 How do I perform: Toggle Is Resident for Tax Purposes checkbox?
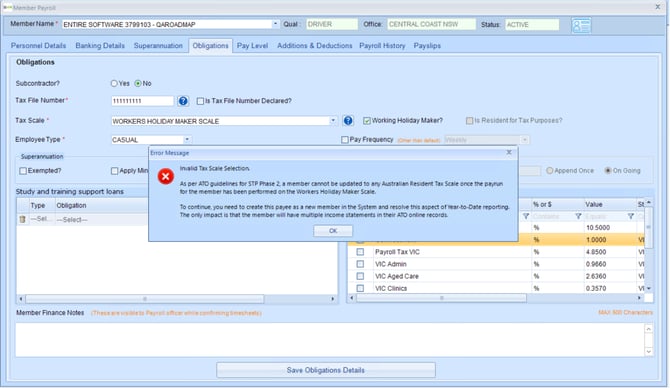(x=469, y=121)
